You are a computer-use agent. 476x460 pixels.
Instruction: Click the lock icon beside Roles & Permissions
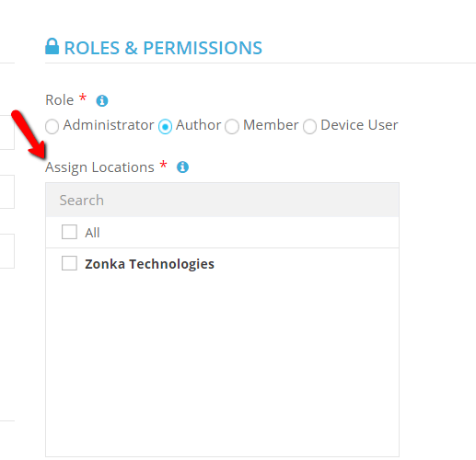(52, 46)
